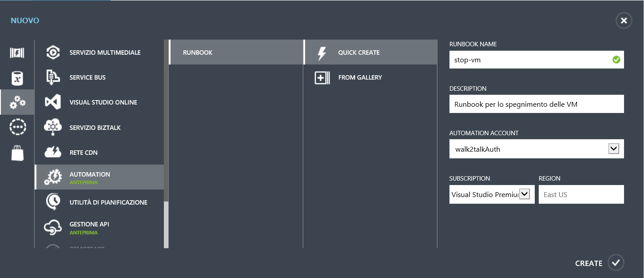
Task: Click the NUOVO heading text
Action: 25,20
